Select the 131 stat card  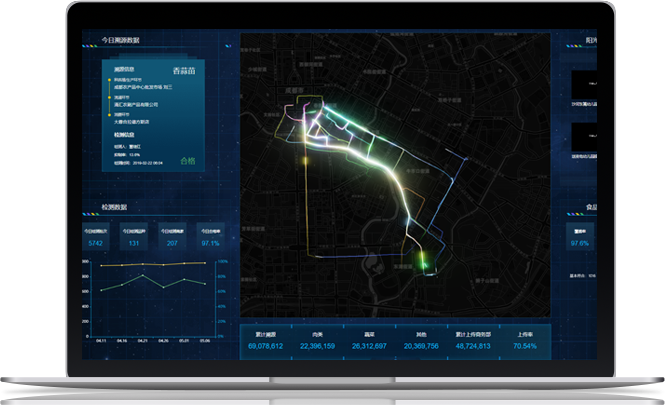click(x=134, y=238)
